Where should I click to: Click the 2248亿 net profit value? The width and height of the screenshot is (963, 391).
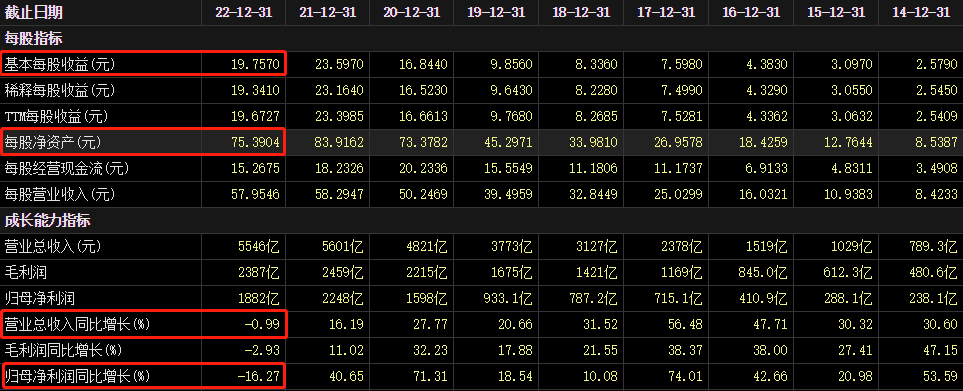pos(343,299)
